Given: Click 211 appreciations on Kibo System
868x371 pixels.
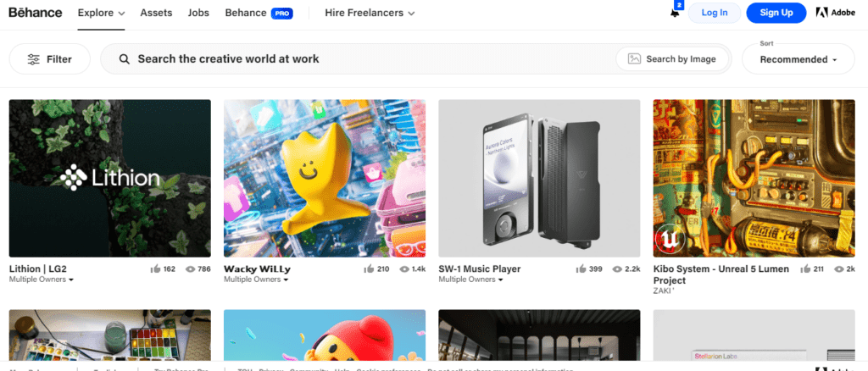Looking at the screenshot, I should (x=820, y=269).
